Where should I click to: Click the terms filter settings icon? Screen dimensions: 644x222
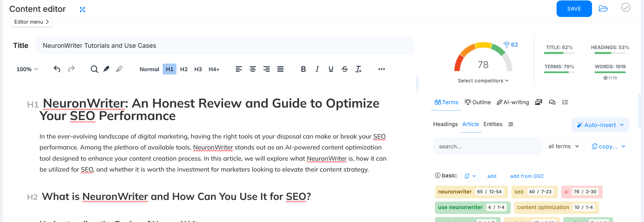click(x=511, y=124)
